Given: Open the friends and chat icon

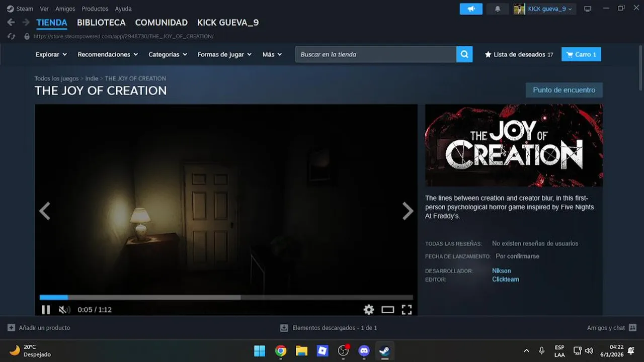Looking at the screenshot, I should pyautogui.click(x=632, y=328).
